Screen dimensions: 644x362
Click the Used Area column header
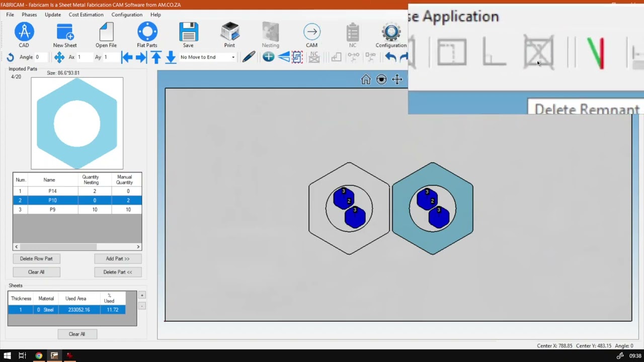(75, 299)
